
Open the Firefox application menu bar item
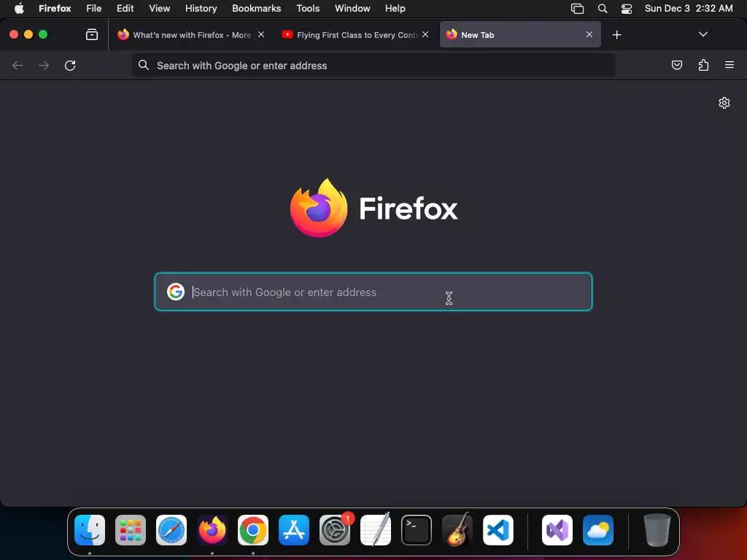[x=55, y=9]
